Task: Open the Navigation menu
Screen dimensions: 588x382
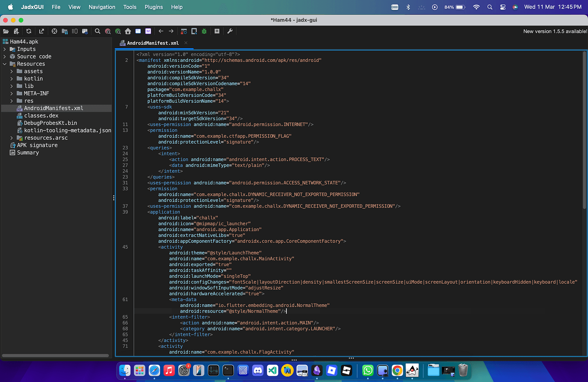Action: point(102,7)
